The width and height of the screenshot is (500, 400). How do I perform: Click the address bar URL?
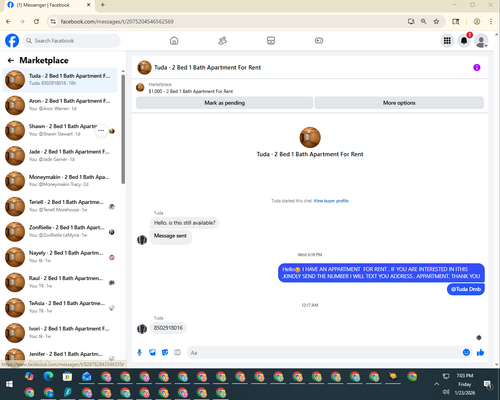click(117, 21)
